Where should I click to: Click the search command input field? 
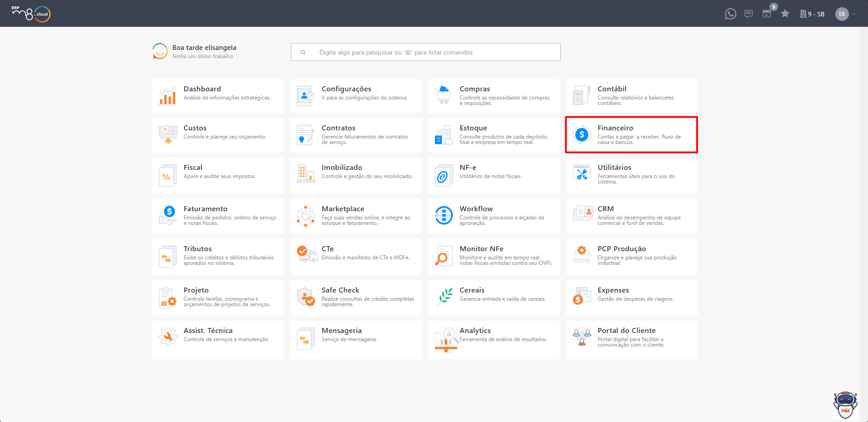(x=425, y=52)
